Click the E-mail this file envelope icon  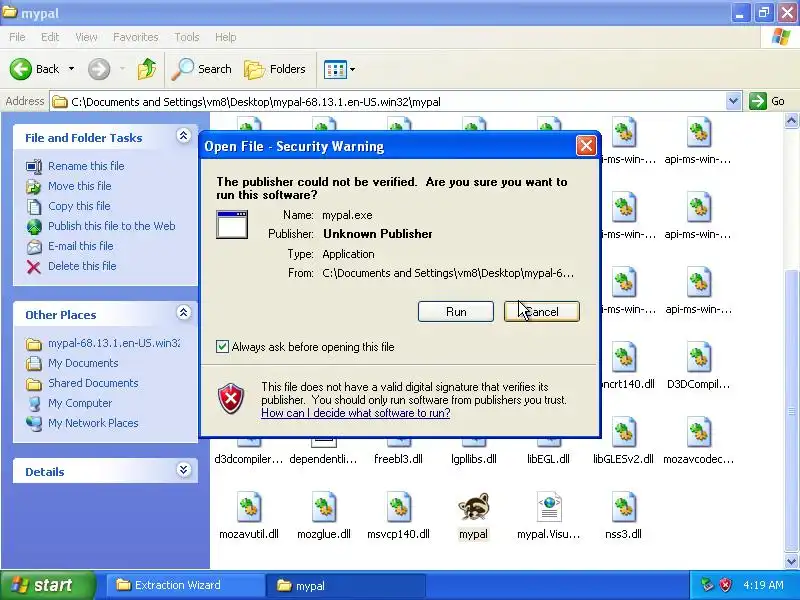pyautogui.click(x=34, y=247)
